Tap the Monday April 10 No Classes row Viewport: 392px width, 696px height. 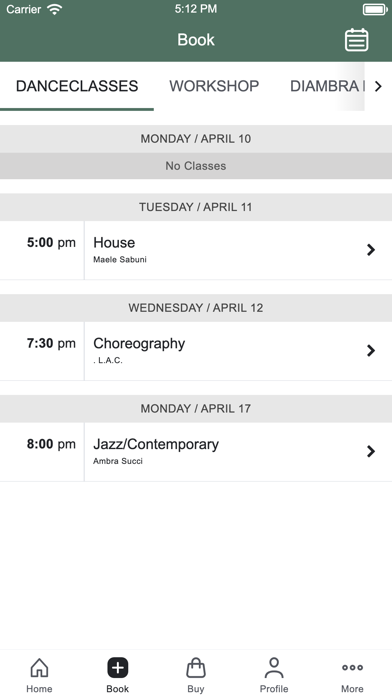click(x=196, y=166)
